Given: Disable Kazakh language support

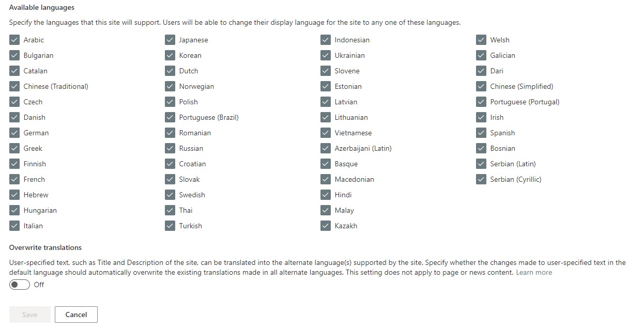Looking at the screenshot, I should coord(326,226).
